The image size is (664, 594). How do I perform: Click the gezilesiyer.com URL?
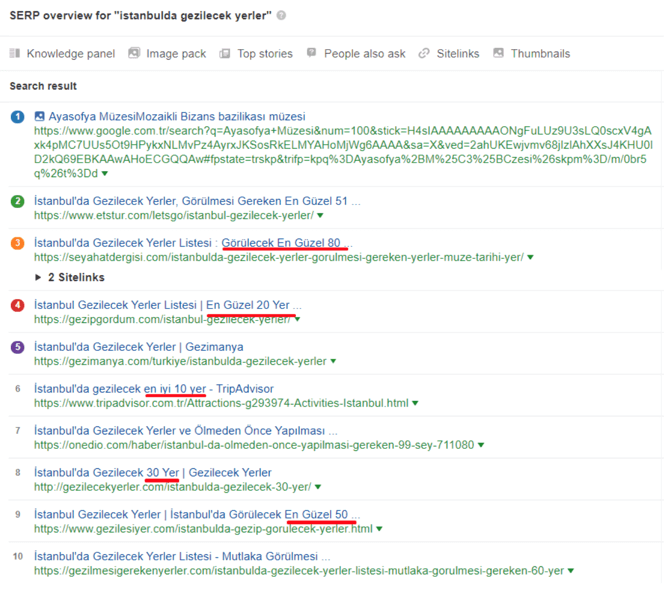tap(203, 529)
